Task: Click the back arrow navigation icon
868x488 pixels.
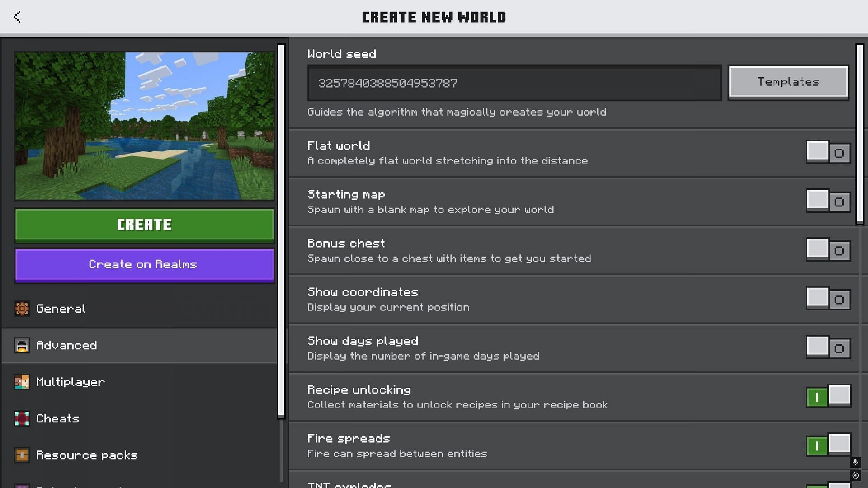Action: point(16,16)
